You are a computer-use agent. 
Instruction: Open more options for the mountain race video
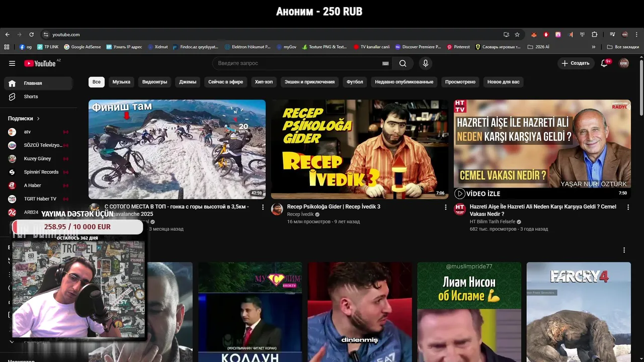pos(263,207)
